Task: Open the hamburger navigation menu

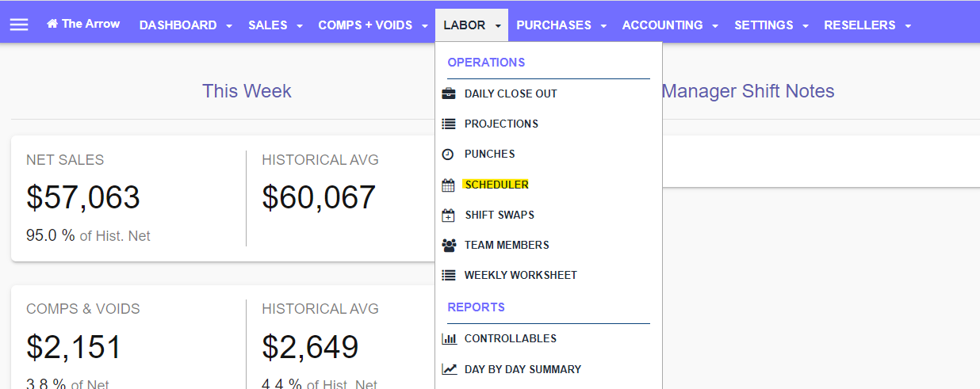Action: tap(19, 25)
